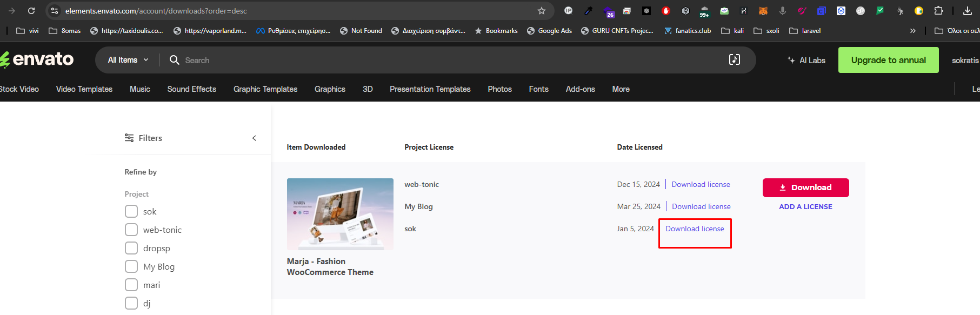Check the mari project filter
The height and width of the screenshot is (315, 980).
pyautogui.click(x=131, y=285)
